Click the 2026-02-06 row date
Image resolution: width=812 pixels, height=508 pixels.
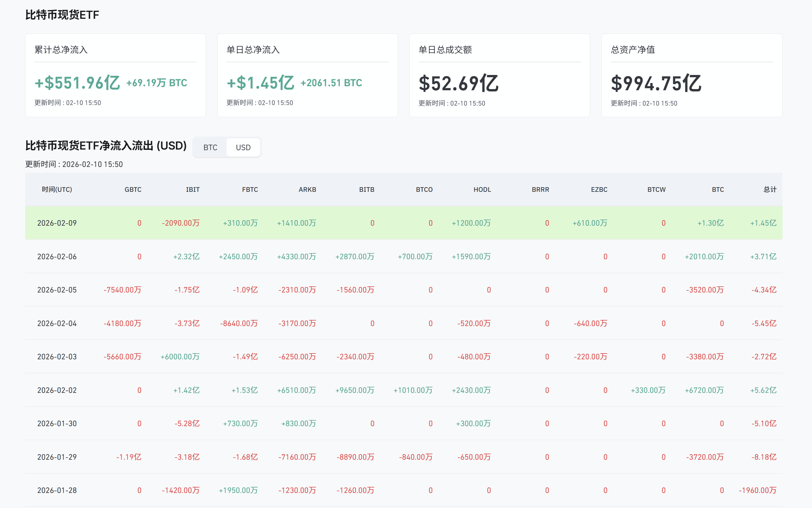[57, 257]
